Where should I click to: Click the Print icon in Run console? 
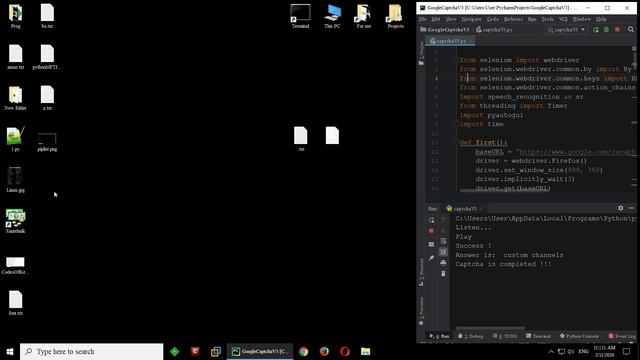tap(443, 263)
